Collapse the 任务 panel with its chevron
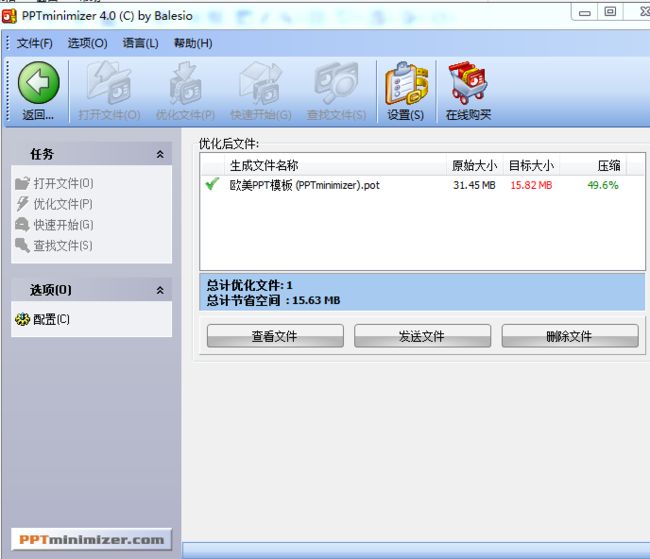Viewport: 650px width, 559px height. coord(160,154)
